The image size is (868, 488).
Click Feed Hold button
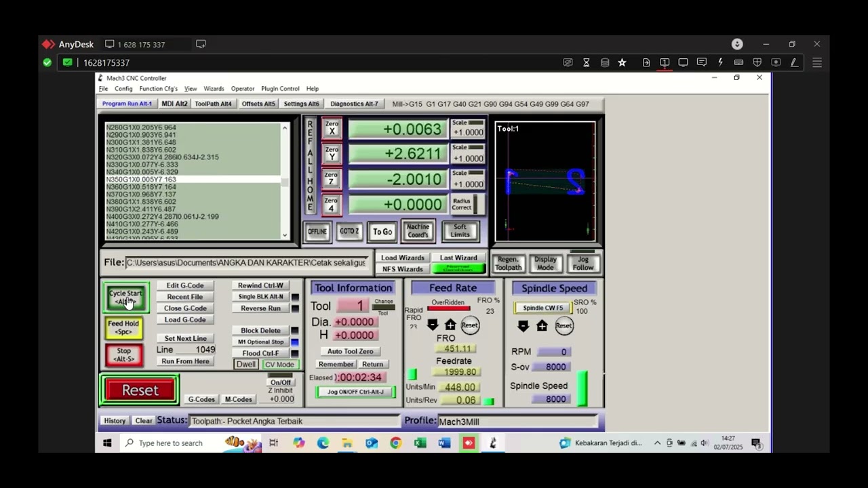tap(123, 327)
